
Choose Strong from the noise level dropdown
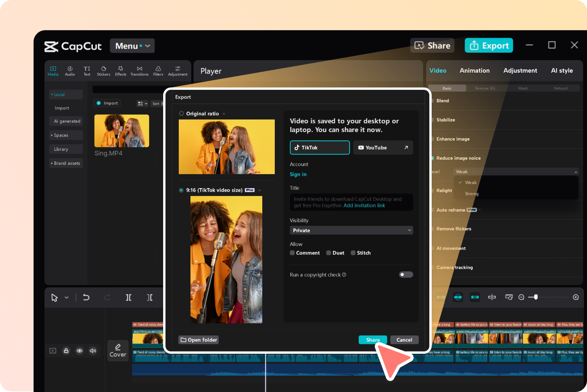click(x=471, y=194)
